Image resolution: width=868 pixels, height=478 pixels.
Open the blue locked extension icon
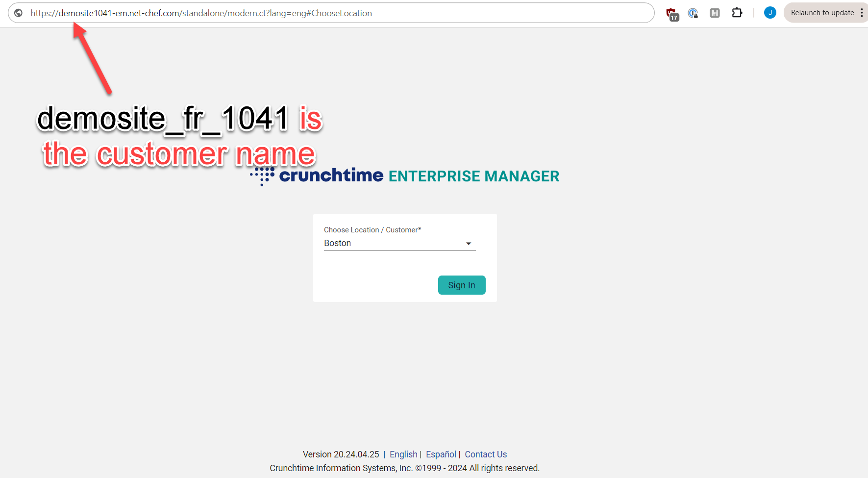pyautogui.click(x=693, y=13)
